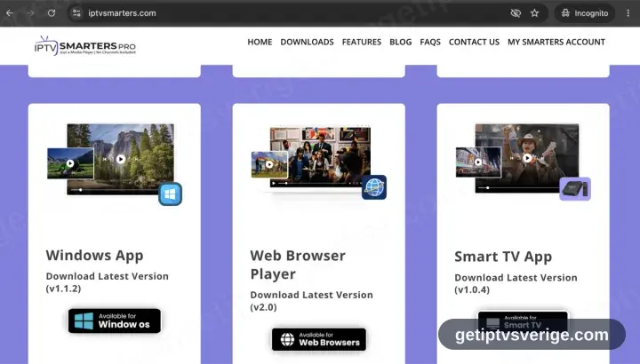Open MY SMARTERS ACCOUNT link

[556, 42]
